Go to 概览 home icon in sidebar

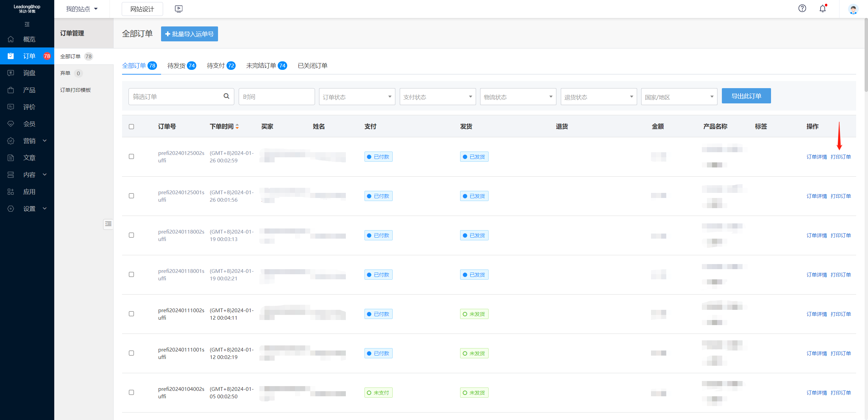11,39
